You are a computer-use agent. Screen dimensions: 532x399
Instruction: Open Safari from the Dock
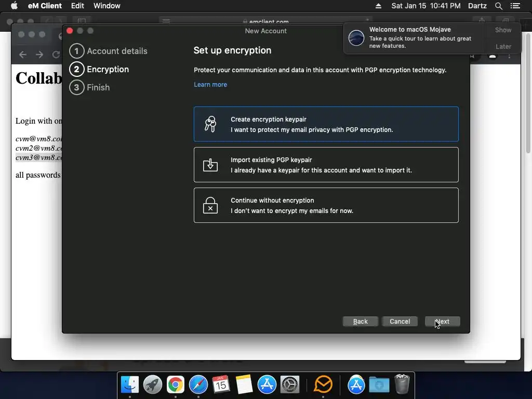click(198, 384)
